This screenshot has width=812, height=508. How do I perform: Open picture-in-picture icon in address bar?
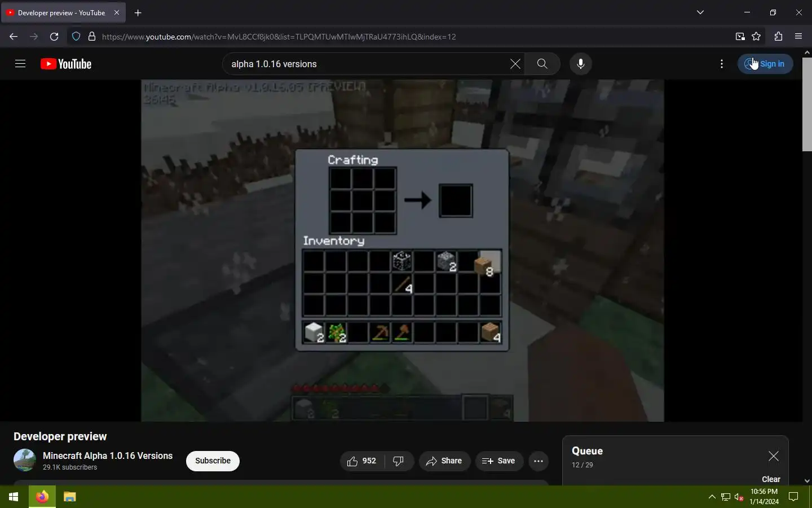tap(740, 37)
